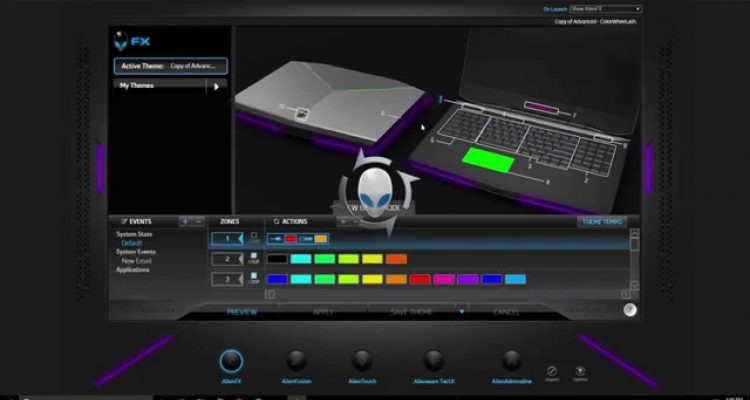750x400 pixels.
Task: Select the lime swatch in zone 3
Action: pos(349,279)
